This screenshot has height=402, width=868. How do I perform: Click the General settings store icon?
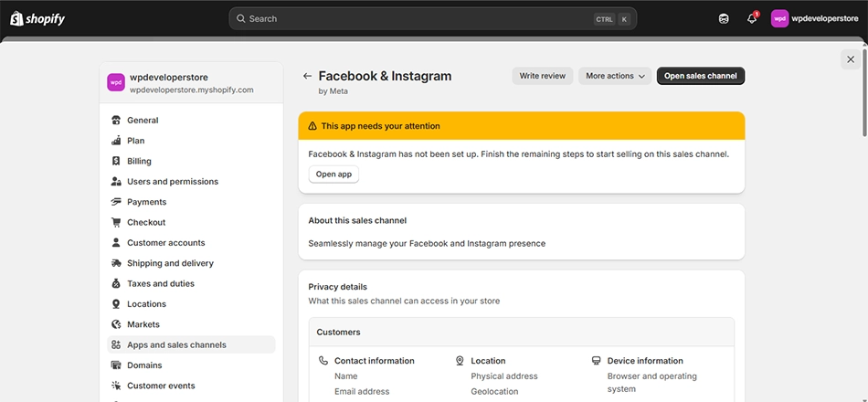coord(116,121)
